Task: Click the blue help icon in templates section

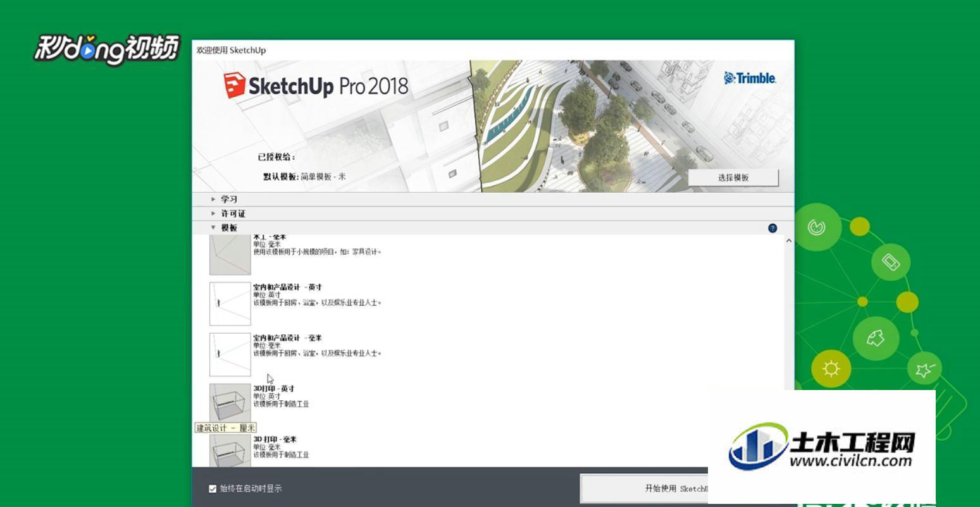Action: point(772,228)
